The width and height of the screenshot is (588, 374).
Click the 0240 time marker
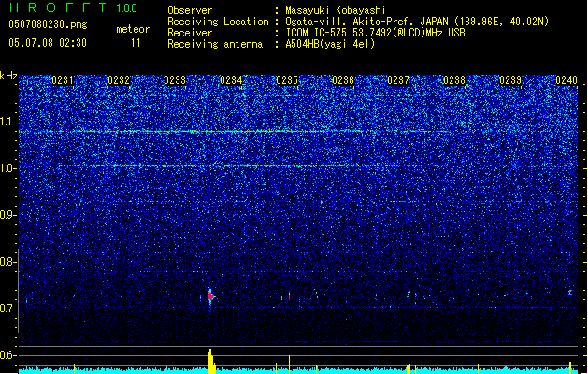566,80
